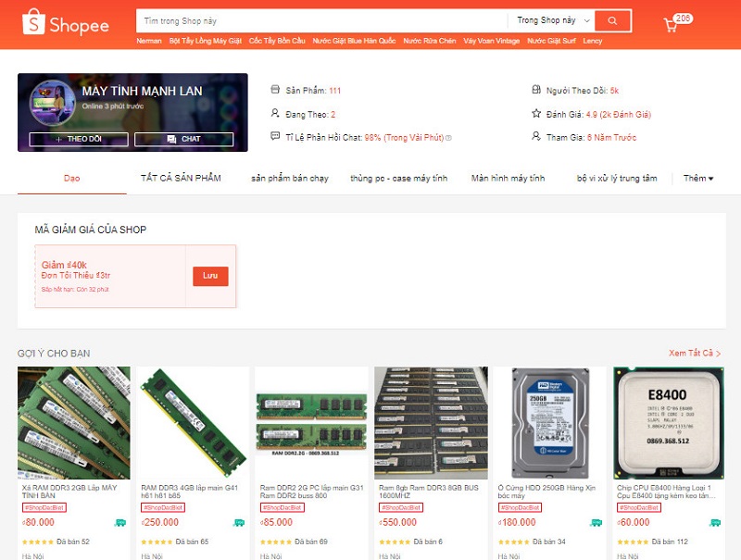This screenshot has width=741, height=560.
Task: Click the #ShopDacBiet tag on E8400 CPU
Action: tap(639, 507)
